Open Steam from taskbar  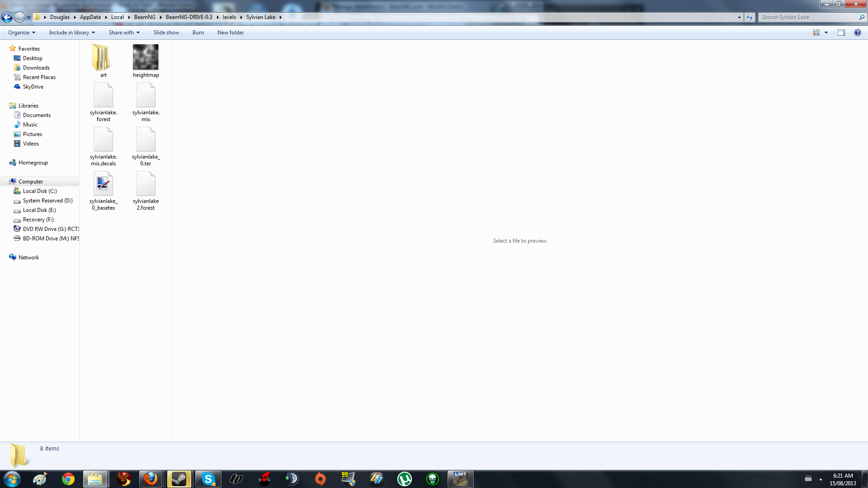[x=179, y=479]
